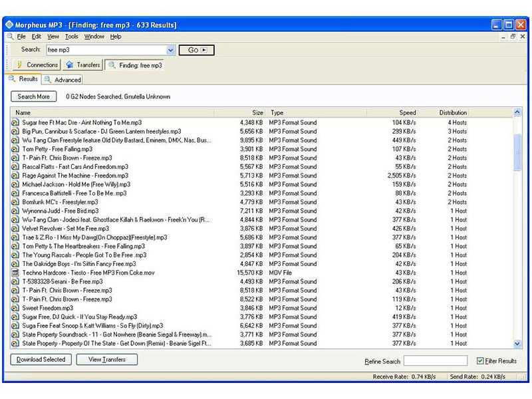Open the Window menu
The image size is (532, 399).
94,37
